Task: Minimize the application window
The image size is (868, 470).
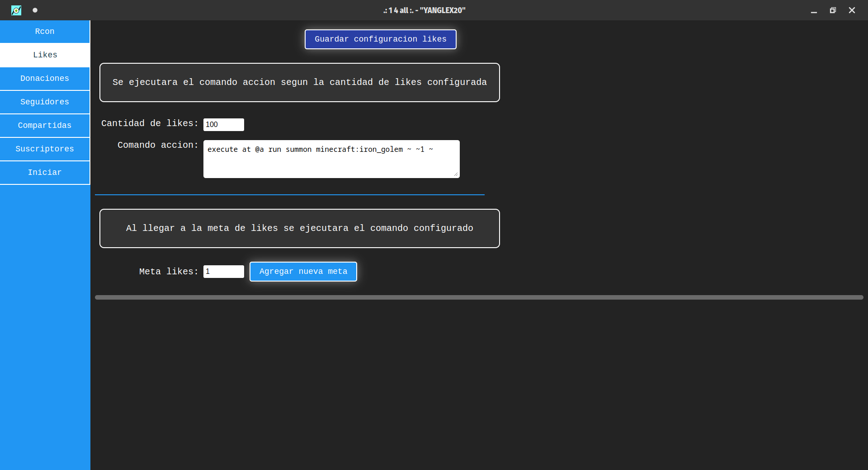Action: (x=814, y=10)
